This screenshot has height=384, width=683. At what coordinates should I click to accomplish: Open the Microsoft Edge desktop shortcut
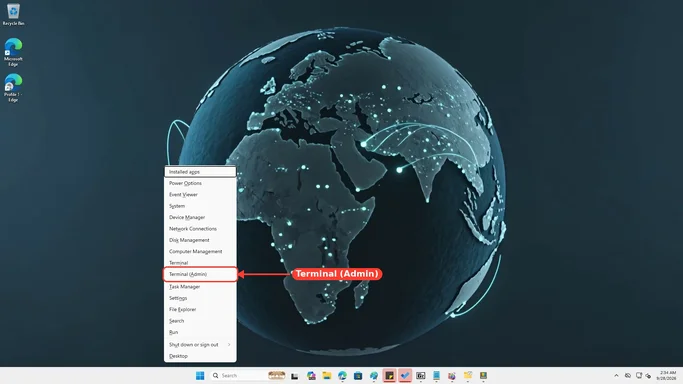[13, 52]
